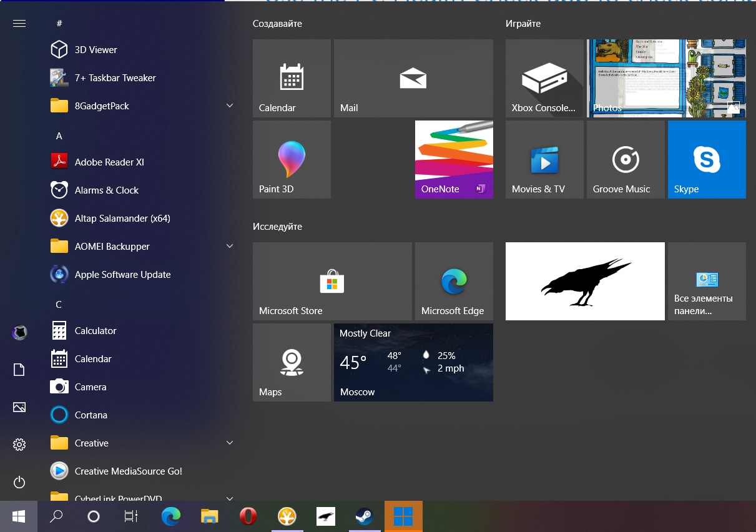Launch Edge from the taskbar
This screenshot has height=532, width=756.
tap(171, 516)
